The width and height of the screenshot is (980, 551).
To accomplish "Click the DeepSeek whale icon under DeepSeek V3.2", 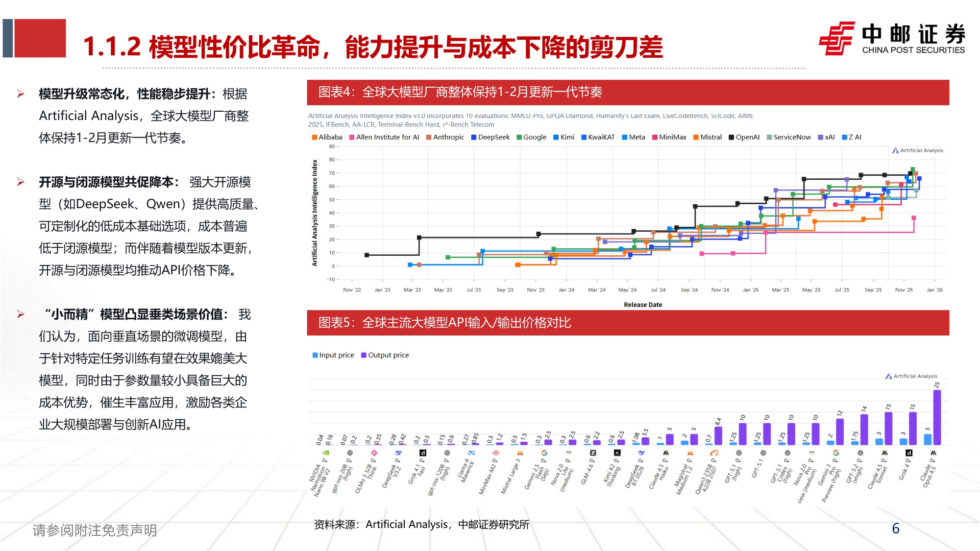I will pyautogui.click(x=397, y=453).
